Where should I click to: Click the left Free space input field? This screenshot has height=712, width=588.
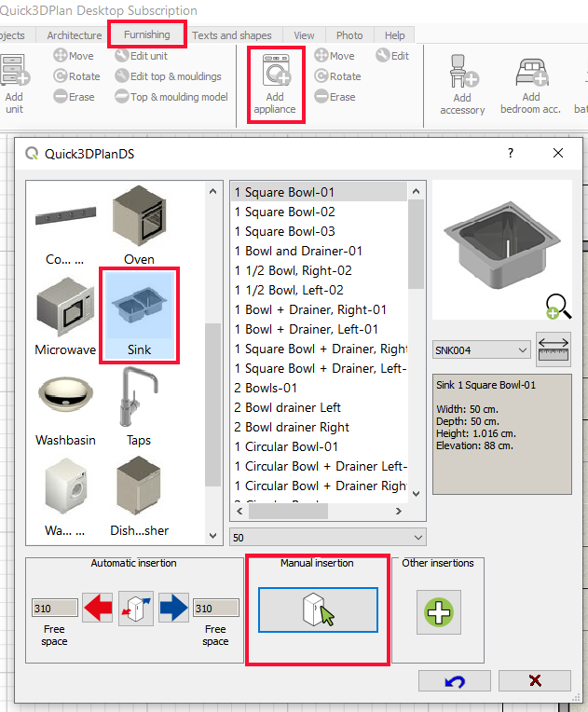tap(54, 609)
